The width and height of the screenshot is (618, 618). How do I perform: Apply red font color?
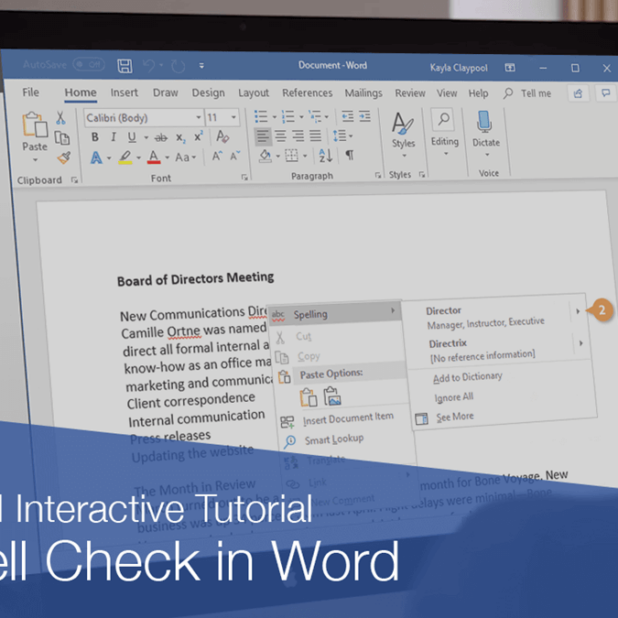click(x=154, y=158)
